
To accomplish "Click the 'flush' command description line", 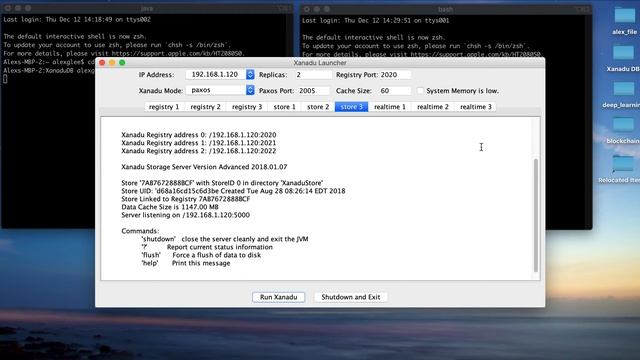I will tap(201, 255).
